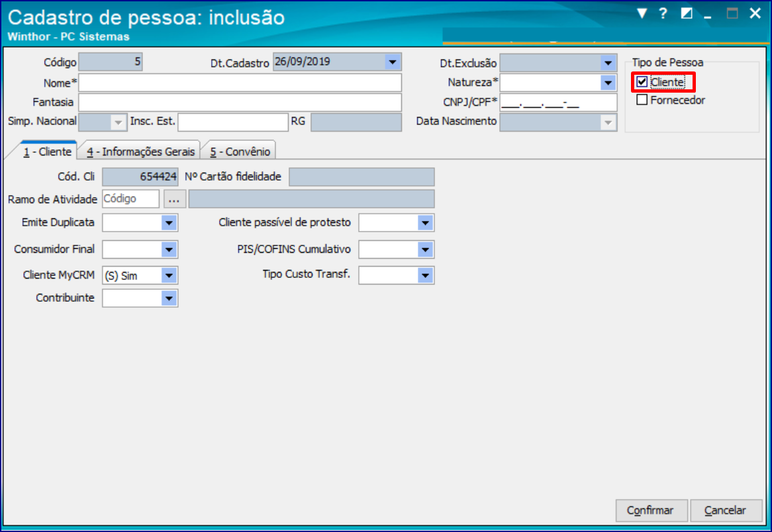Open the Dt.Exclusão date dropdown

608,63
